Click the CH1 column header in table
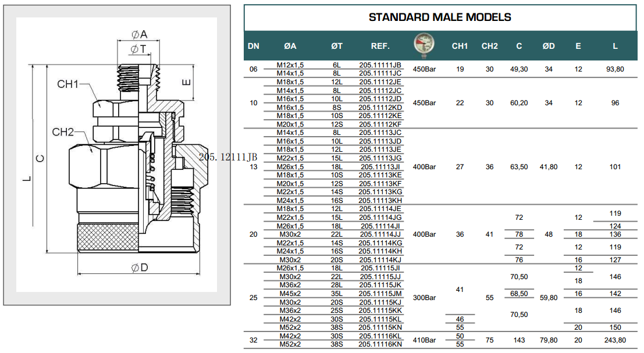 click(460, 47)
